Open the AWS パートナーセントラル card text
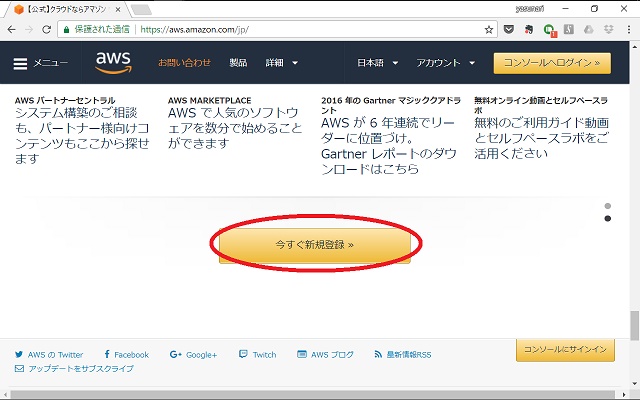Image resolution: width=640 pixels, height=400 pixels. click(x=82, y=136)
